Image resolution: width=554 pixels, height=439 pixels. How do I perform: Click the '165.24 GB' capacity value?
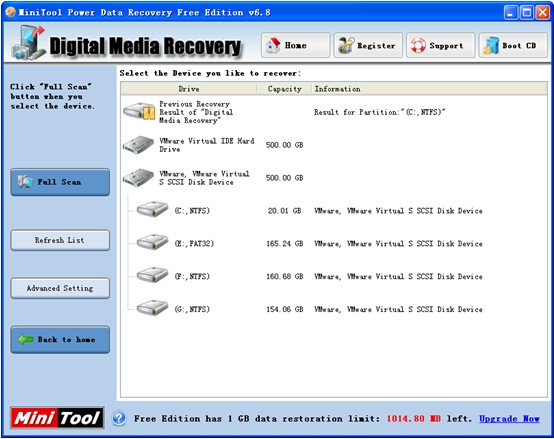point(285,244)
